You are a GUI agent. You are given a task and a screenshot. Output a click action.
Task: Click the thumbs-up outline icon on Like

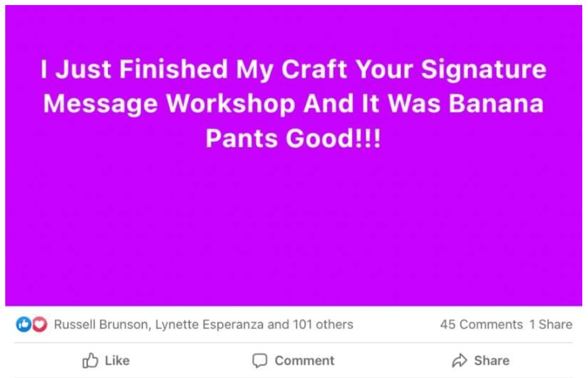click(x=90, y=360)
